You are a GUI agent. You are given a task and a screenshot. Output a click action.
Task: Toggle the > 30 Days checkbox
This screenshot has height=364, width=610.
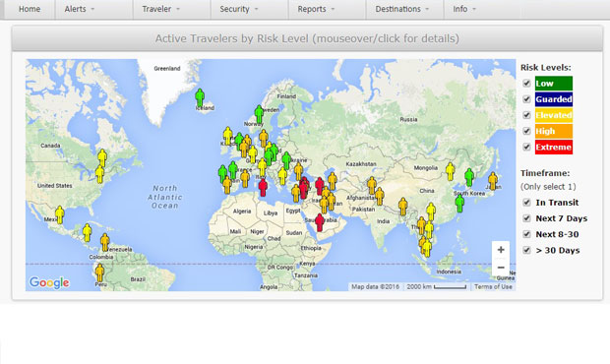tap(526, 250)
